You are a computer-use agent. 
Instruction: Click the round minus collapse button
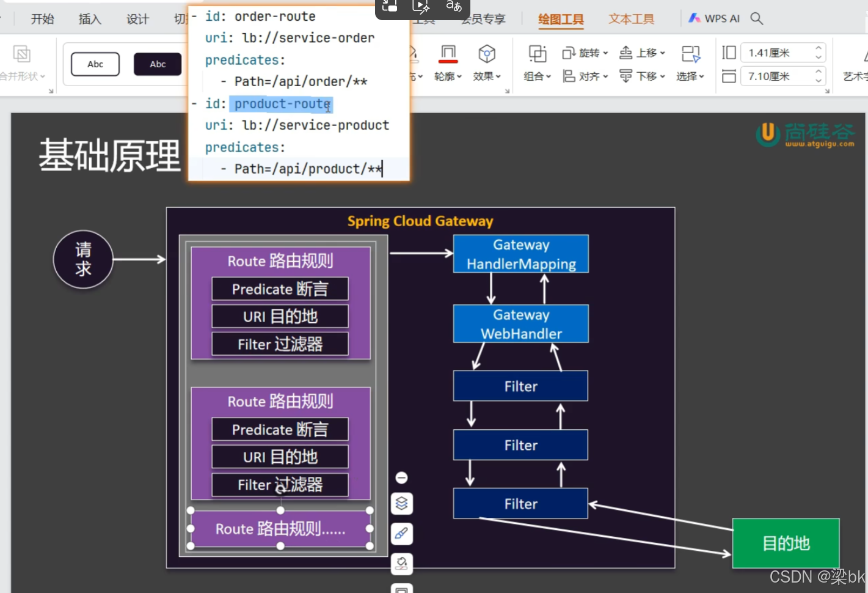(x=401, y=477)
